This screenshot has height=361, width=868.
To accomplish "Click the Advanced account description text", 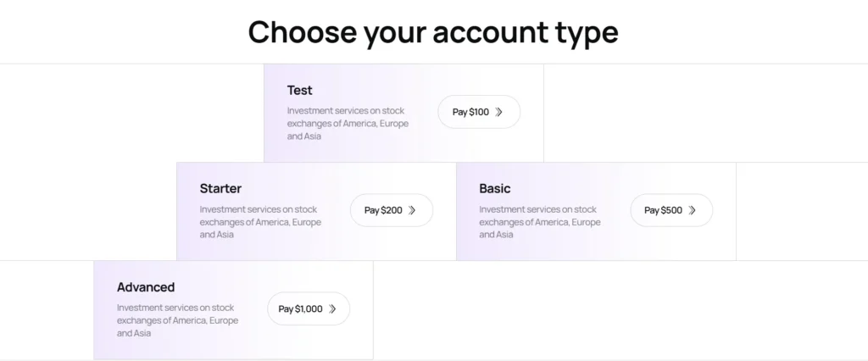I will click(177, 320).
